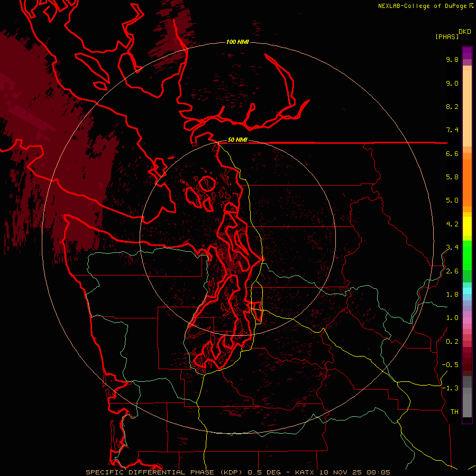Click the -1.3 scale value
Screen dimensions: 476x476
coord(450,388)
